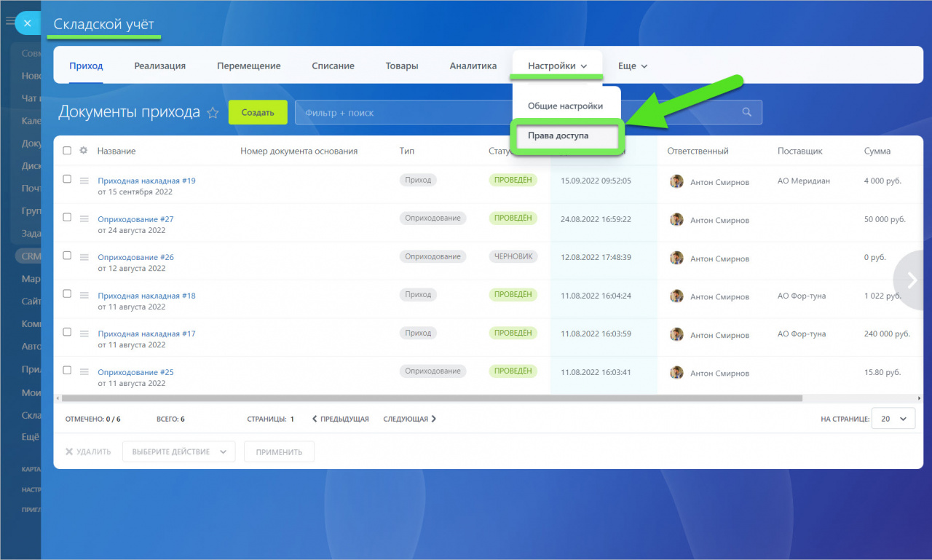Image resolution: width=932 pixels, height=560 pixels.
Task: Switch to the Списание tab
Action: tap(333, 66)
